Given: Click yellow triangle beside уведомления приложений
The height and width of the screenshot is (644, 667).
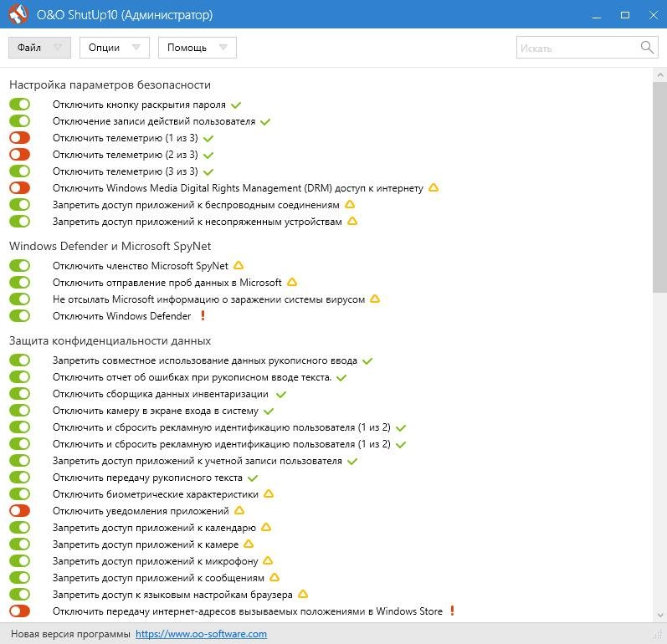Looking at the screenshot, I should click(x=239, y=510).
